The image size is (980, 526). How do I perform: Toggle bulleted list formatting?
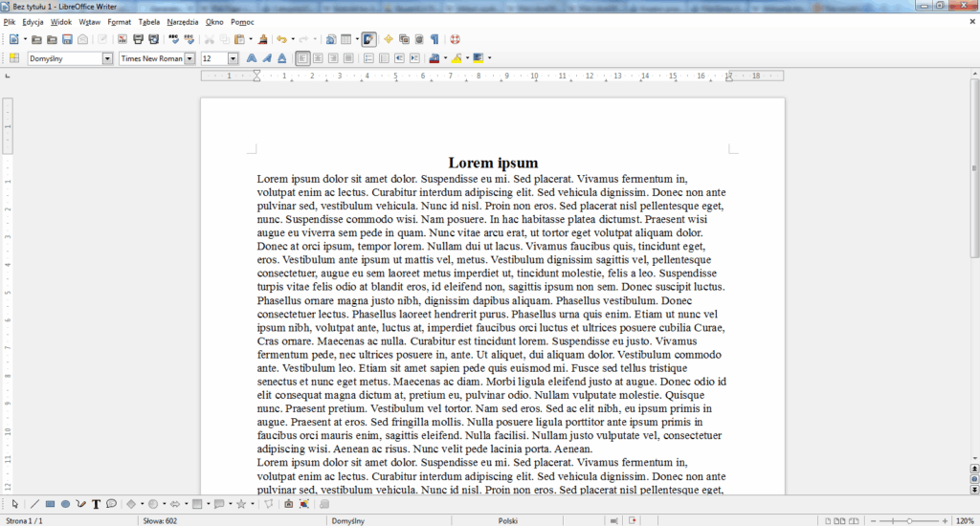384,58
